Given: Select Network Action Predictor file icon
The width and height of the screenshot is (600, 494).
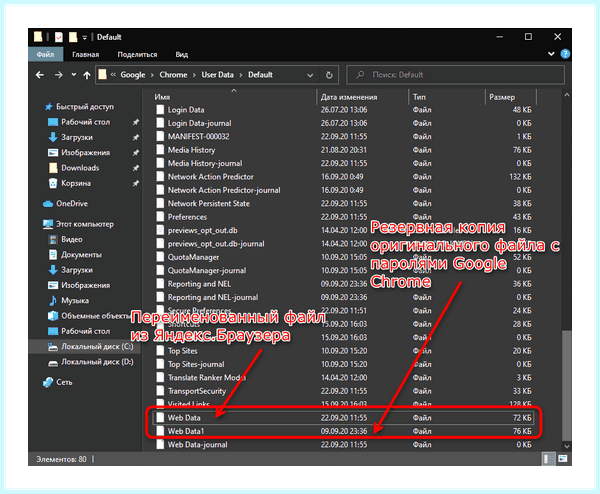Looking at the screenshot, I should (x=160, y=177).
